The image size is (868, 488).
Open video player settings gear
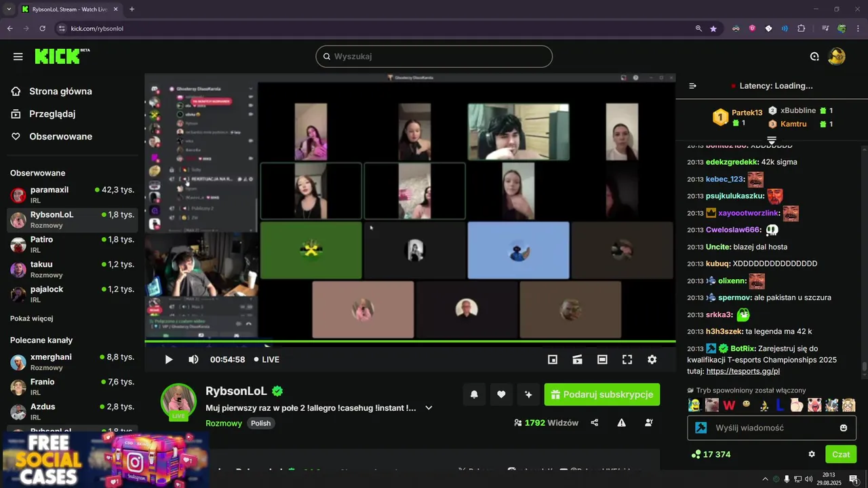652,359
